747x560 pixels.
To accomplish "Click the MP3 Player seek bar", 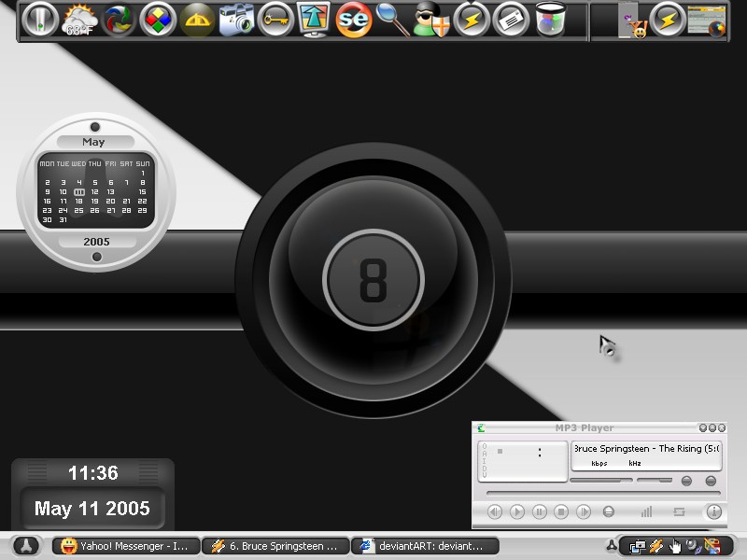I will (x=603, y=494).
